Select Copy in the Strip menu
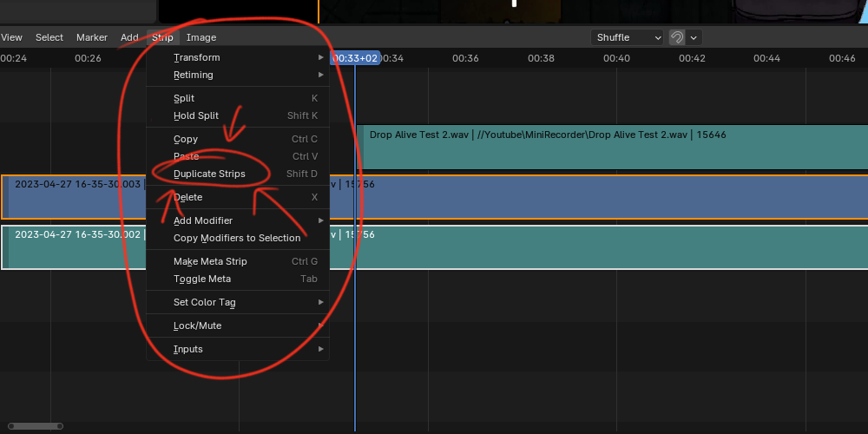868x434 pixels. (x=238, y=139)
